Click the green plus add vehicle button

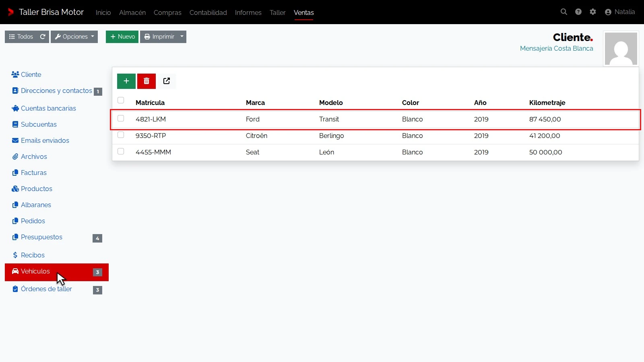(x=126, y=81)
